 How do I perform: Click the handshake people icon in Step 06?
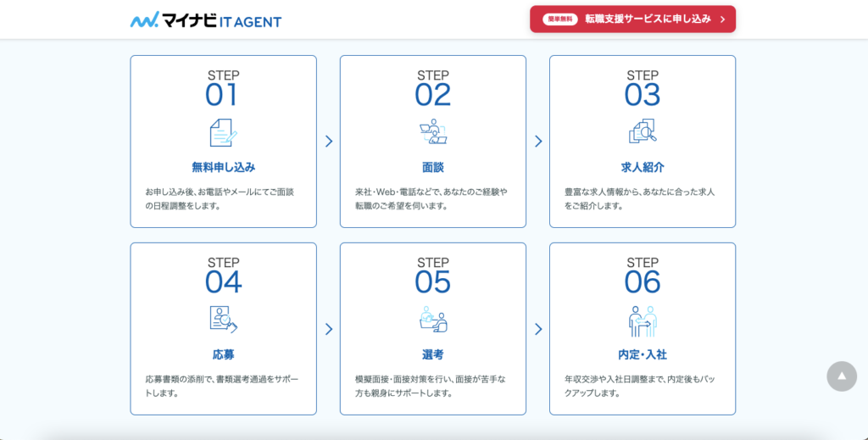[643, 320]
